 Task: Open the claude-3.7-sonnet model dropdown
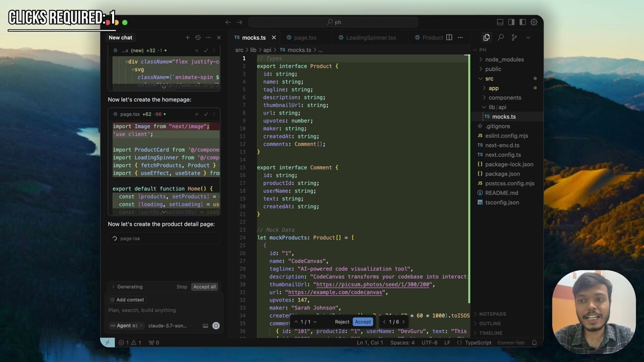168,326
